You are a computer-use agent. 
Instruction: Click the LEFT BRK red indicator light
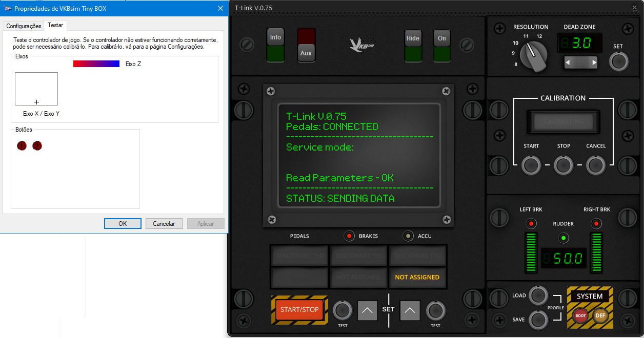(531, 224)
